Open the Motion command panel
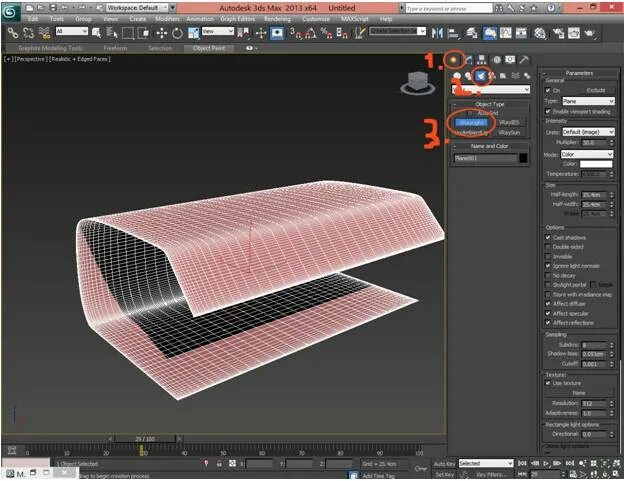 pos(497,60)
